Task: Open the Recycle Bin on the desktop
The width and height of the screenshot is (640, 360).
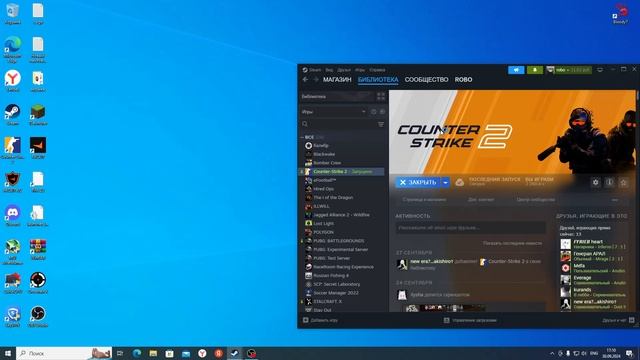Action: (13, 14)
